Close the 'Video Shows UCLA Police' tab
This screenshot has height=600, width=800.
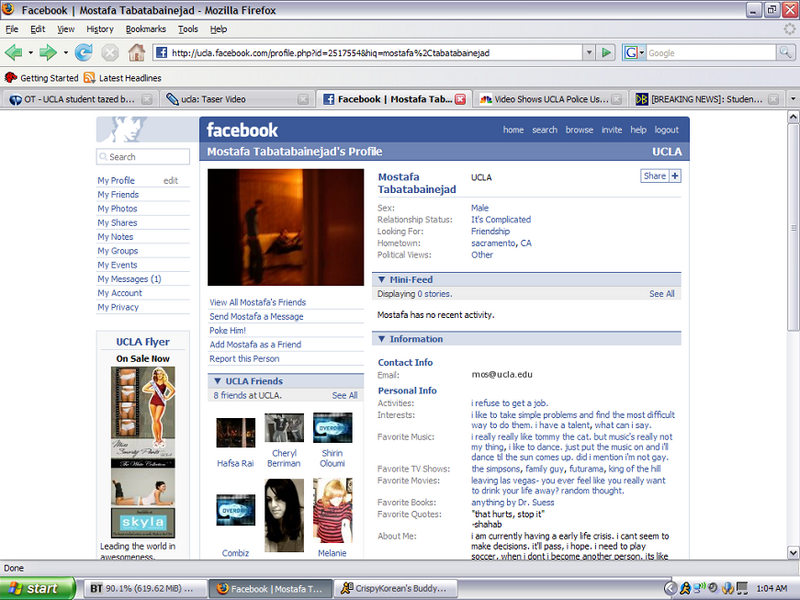pyautogui.click(x=617, y=99)
